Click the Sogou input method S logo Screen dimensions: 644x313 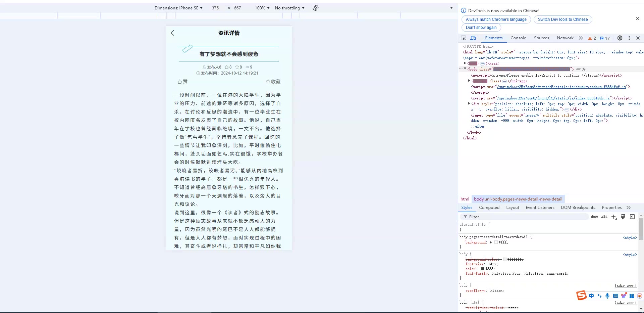(581, 295)
